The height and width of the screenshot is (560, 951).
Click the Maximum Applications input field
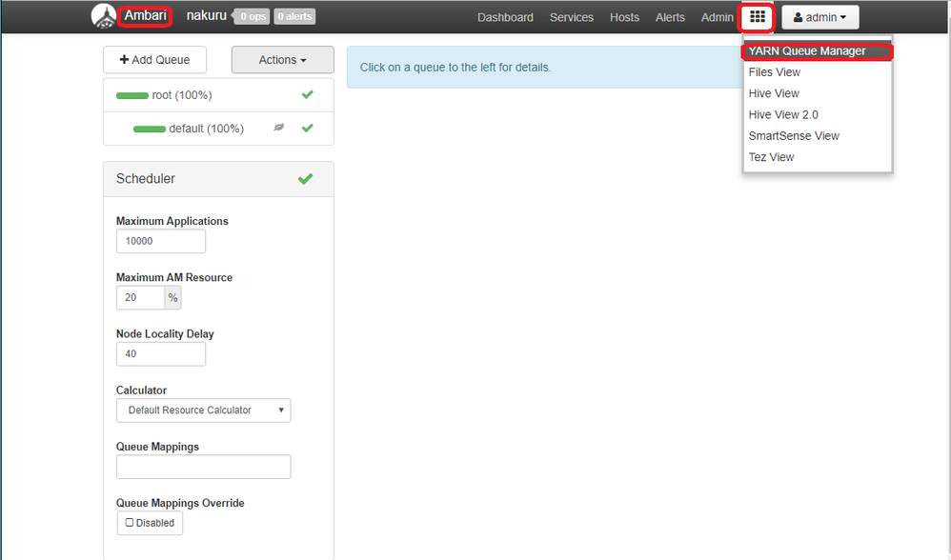pos(161,241)
